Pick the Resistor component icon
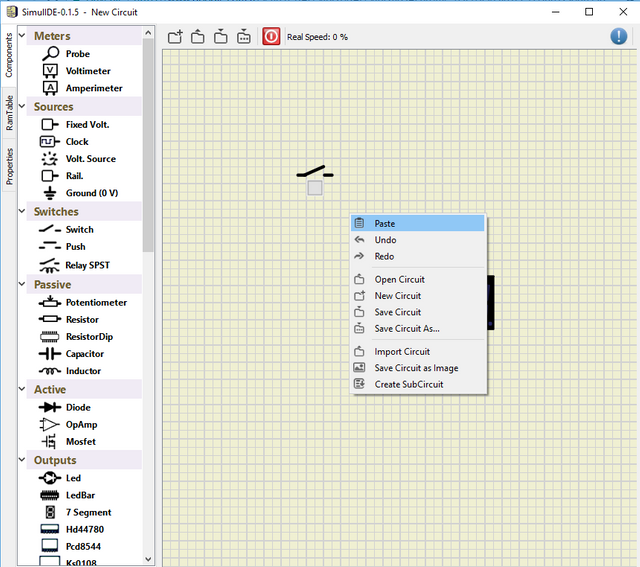The width and height of the screenshot is (640, 567). click(x=50, y=319)
